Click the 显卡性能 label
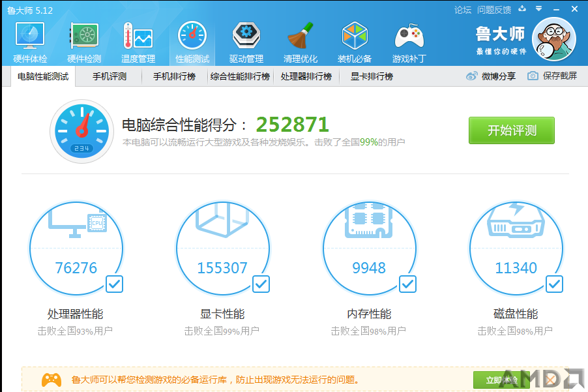 (222, 314)
